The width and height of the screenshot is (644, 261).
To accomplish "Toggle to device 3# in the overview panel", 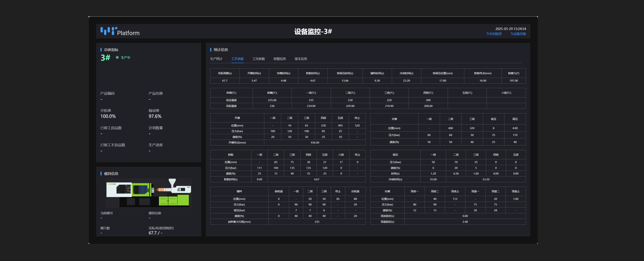I will pyautogui.click(x=106, y=58).
